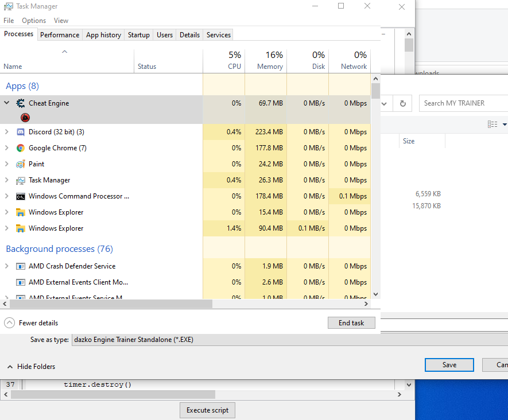Screen dimensions: 508x420
Task: Click the Paint app icon
Action: 21,164
